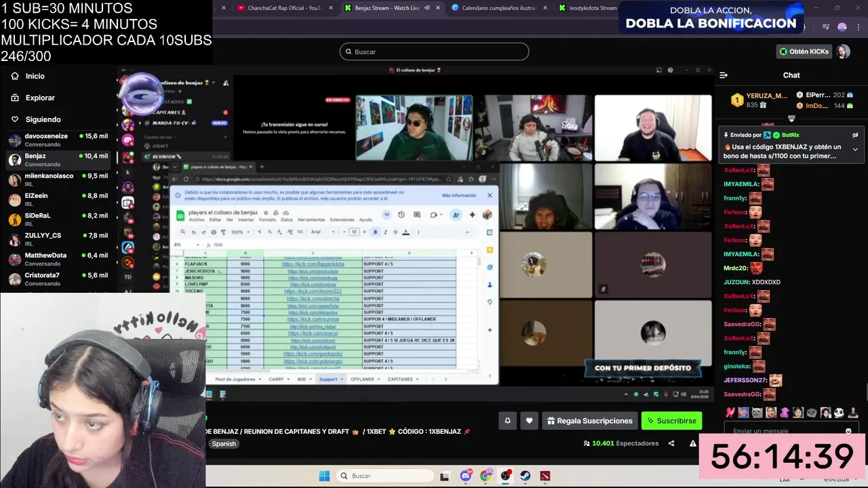Click the Regala Suscripciones button
This screenshot has width=868, height=488.
[590, 421]
